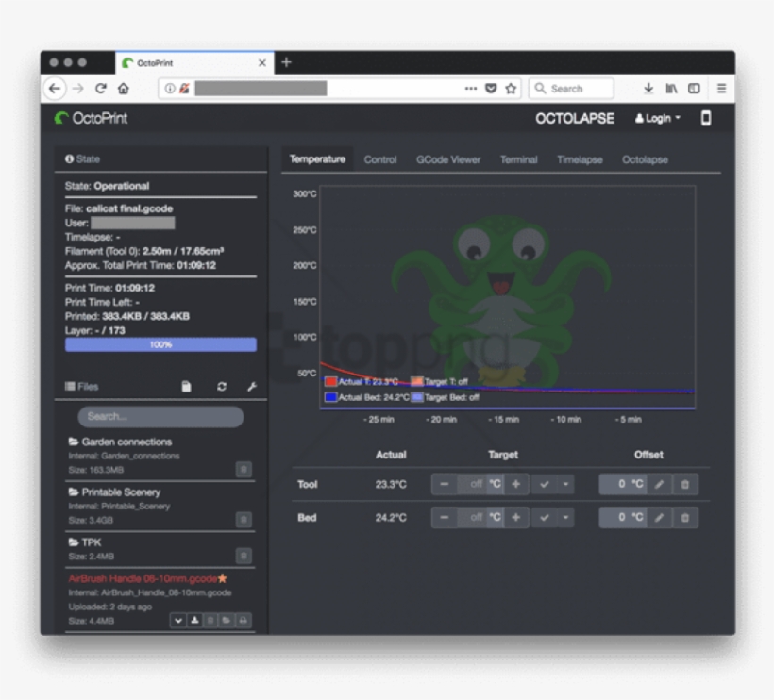This screenshot has width=774, height=700.
Task: Save page to Pocket icon
Action: (x=491, y=89)
